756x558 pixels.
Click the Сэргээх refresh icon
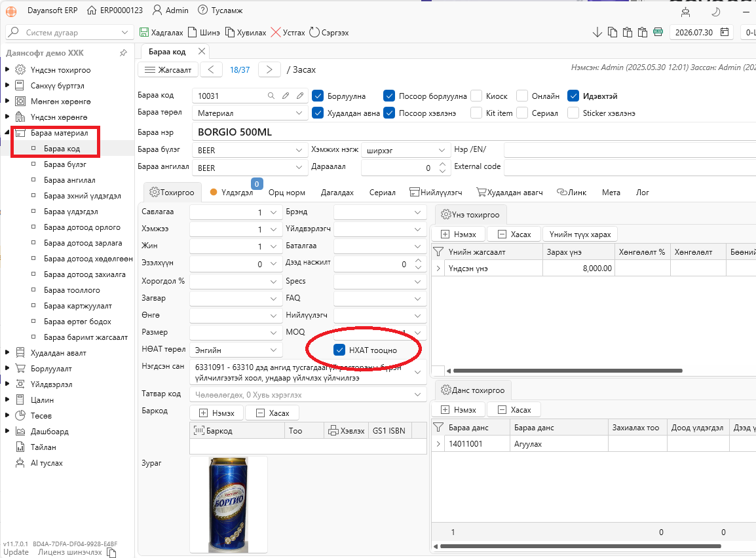click(x=314, y=32)
